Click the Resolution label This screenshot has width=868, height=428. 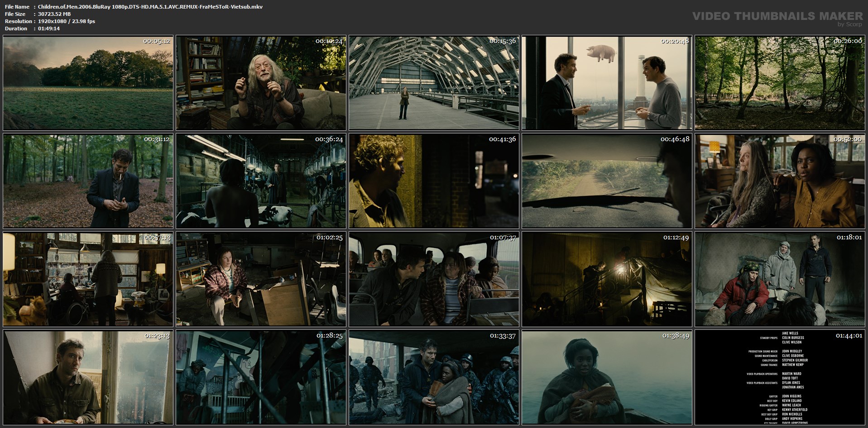click(x=18, y=21)
